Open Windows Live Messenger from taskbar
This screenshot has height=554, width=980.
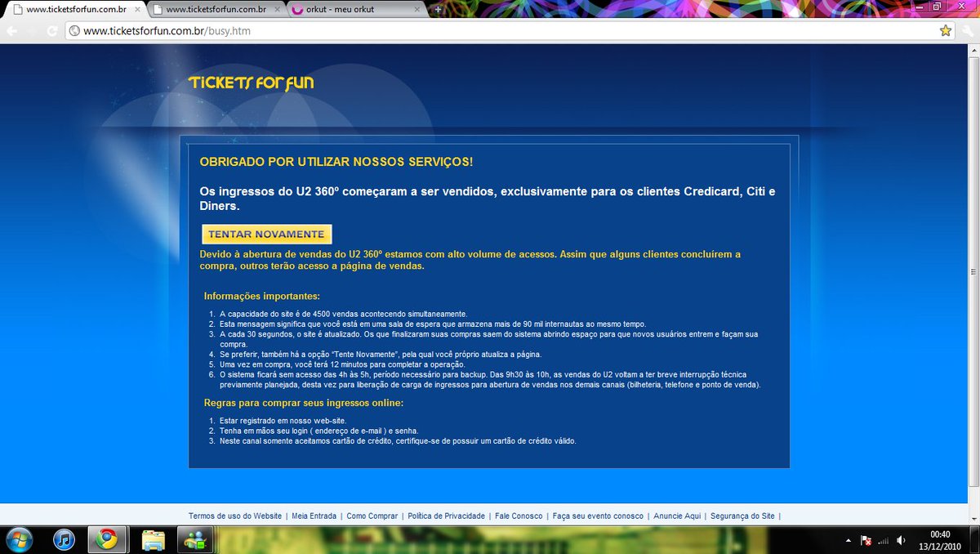(x=196, y=539)
